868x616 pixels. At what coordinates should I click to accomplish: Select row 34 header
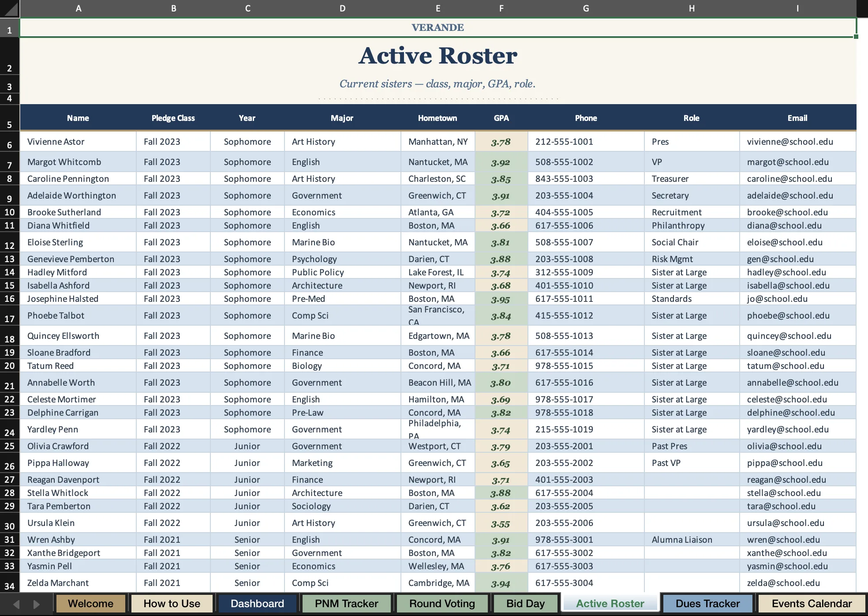[10, 583]
